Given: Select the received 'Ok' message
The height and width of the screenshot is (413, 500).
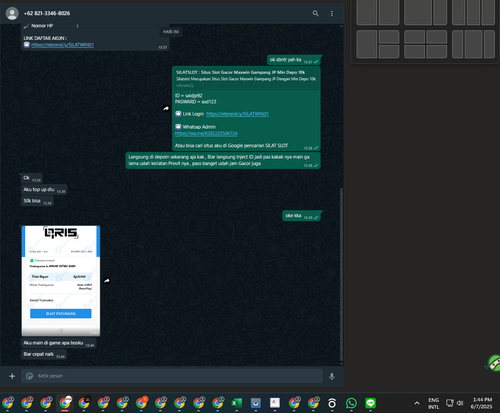Looking at the screenshot, I should coord(32,178).
